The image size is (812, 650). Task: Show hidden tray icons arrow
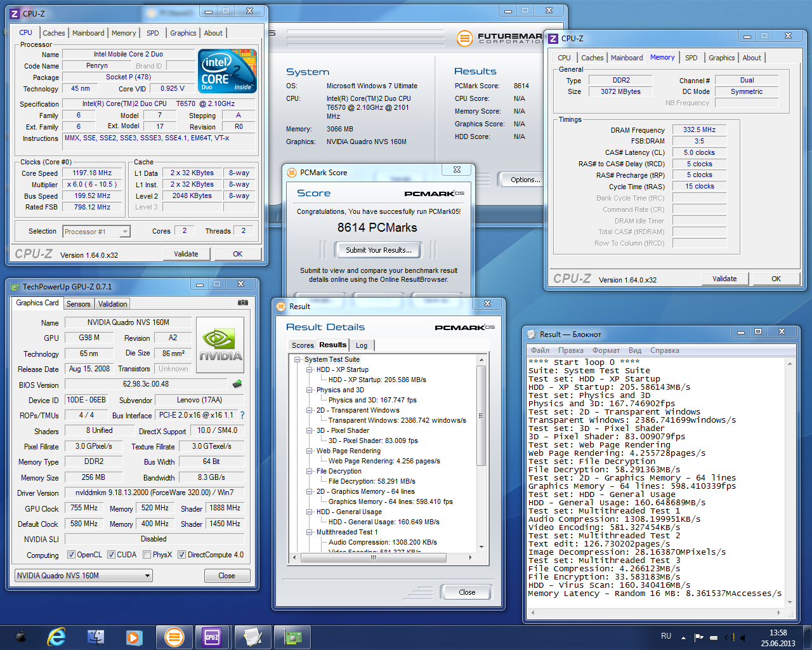[683, 637]
